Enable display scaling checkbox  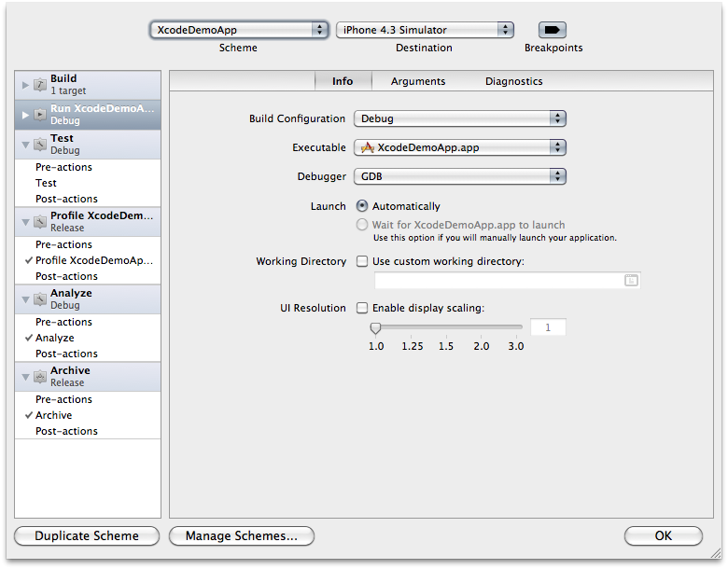[x=362, y=308]
